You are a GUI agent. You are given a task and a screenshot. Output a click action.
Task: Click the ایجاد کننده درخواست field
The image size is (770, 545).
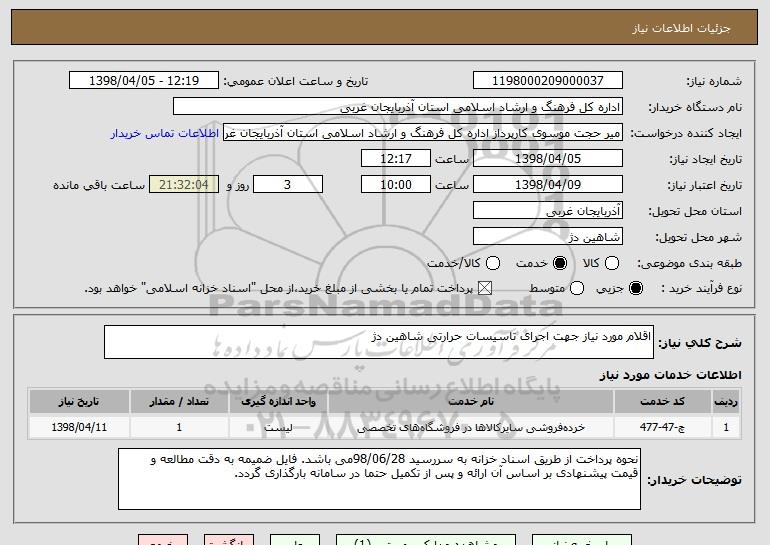tap(423, 133)
